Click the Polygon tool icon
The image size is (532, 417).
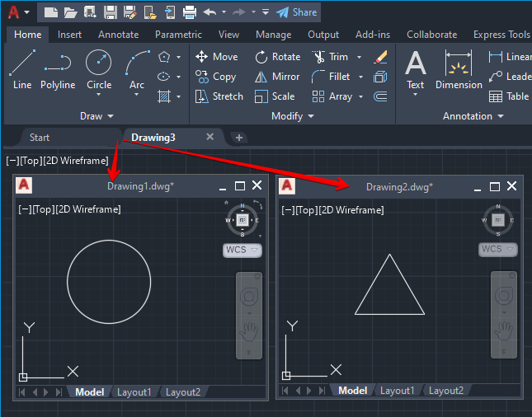164,57
